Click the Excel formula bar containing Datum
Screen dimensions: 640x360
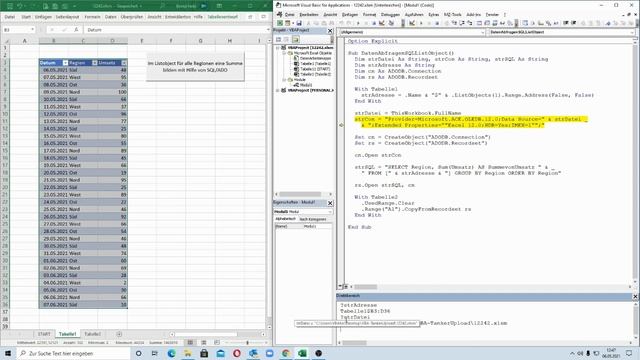(x=176, y=30)
